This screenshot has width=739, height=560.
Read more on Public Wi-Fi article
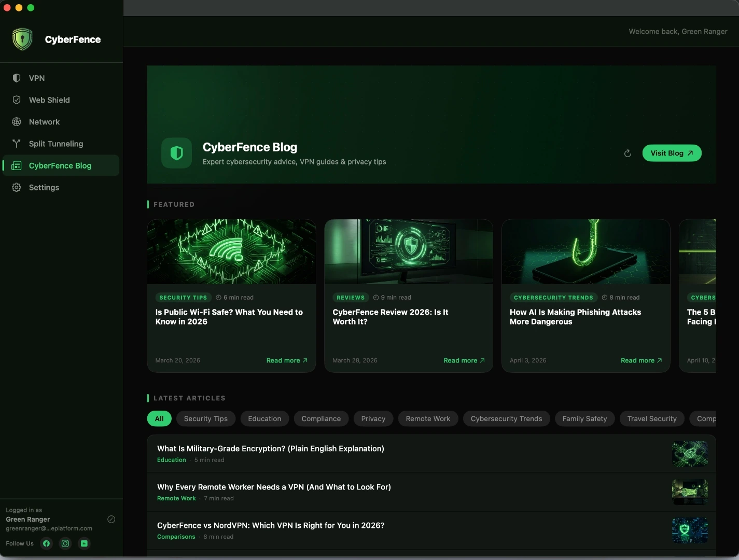pos(287,360)
